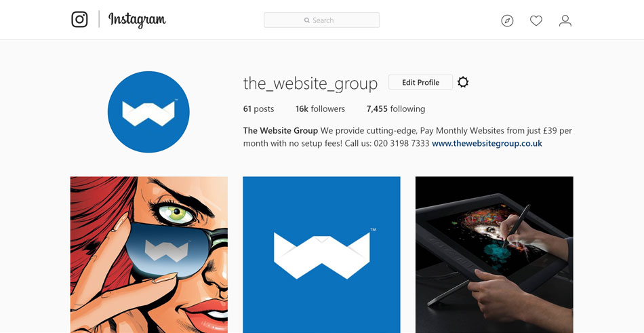View the 61 posts count
The image size is (644, 333).
pyautogui.click(x=258, y=109)
